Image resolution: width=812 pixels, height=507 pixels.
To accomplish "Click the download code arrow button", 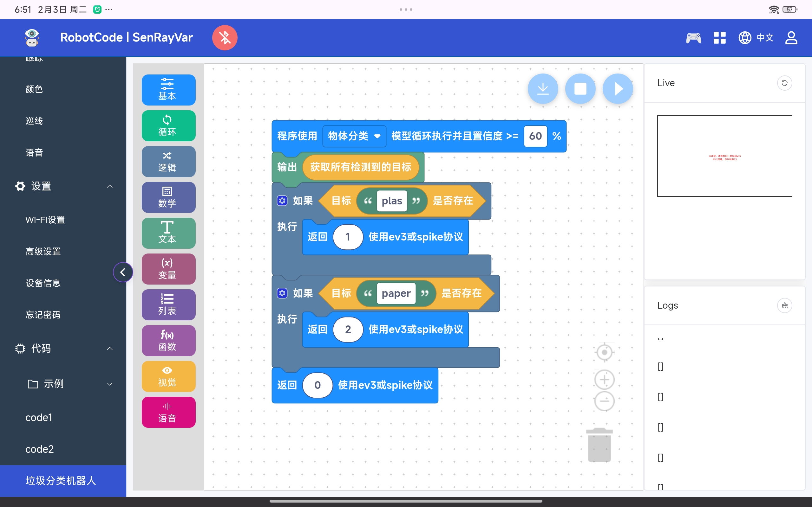I will (x=543, y=89).
